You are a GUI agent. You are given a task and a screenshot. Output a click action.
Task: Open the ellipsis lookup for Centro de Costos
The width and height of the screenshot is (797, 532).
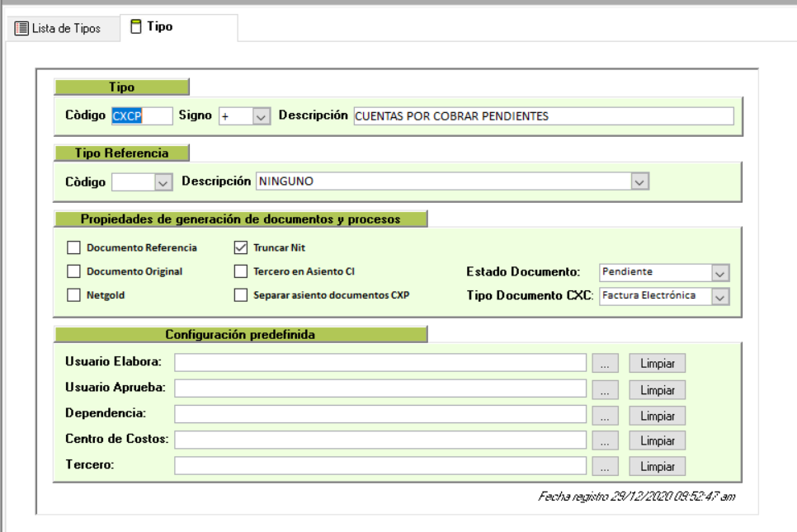click(605, 441)
